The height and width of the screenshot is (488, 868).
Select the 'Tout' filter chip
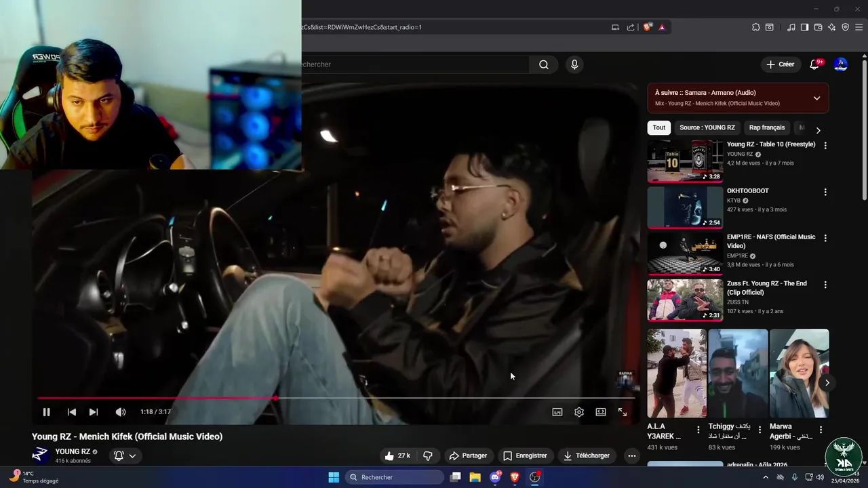click(659, 127)
